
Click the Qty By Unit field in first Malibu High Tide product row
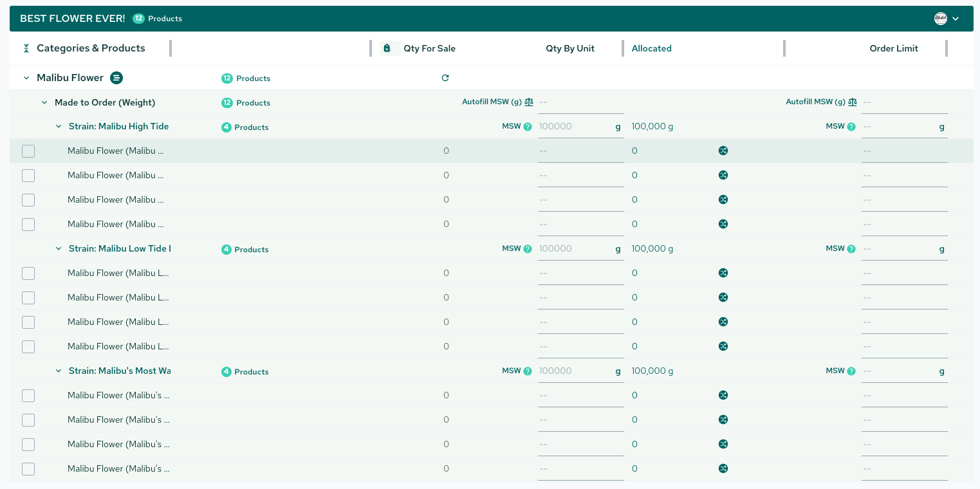581,151
